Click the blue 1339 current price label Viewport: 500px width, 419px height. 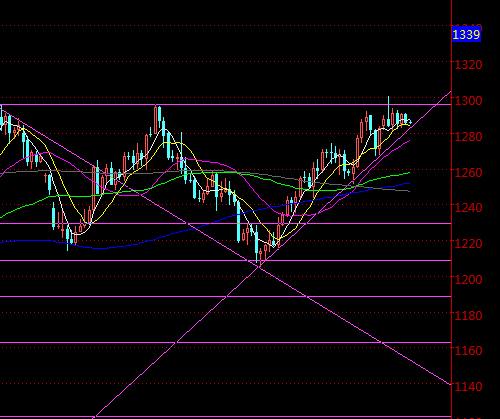coord(466,35)
